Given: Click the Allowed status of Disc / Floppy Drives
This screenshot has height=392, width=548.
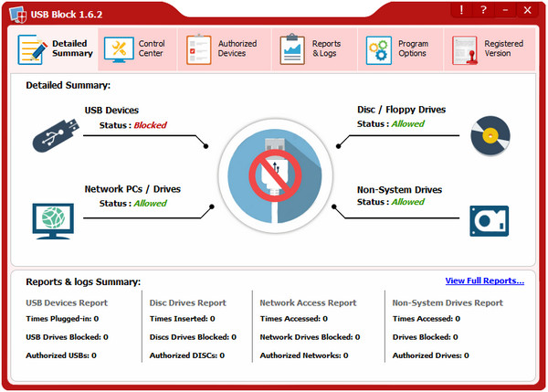Looking at the screenshot, I should pos(407,124).
